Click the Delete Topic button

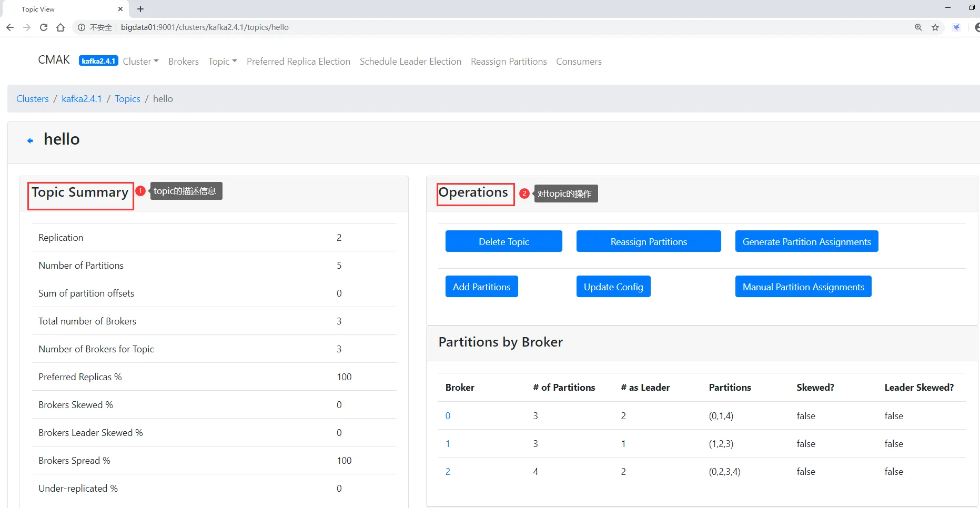click(x=504, y=241)
